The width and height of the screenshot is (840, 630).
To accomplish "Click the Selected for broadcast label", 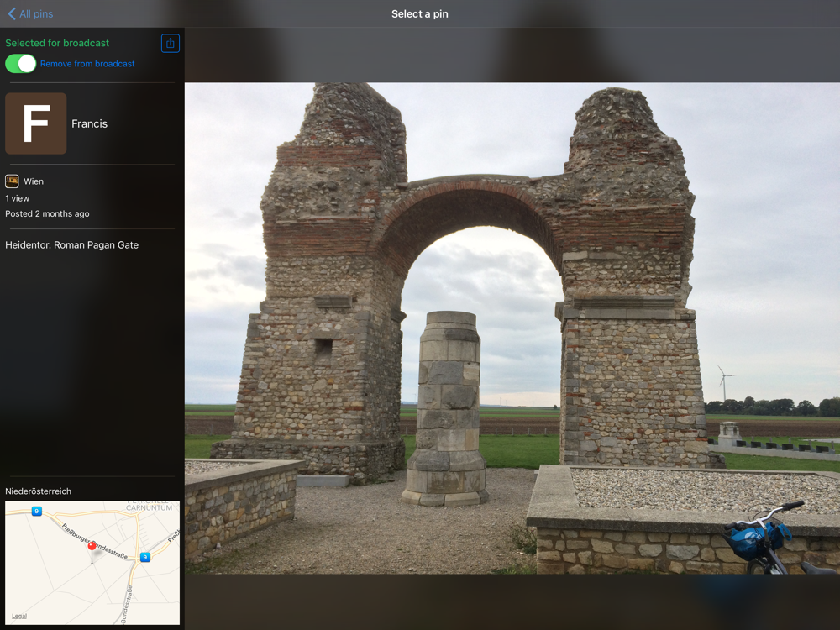I will click(x=57, y=43).
